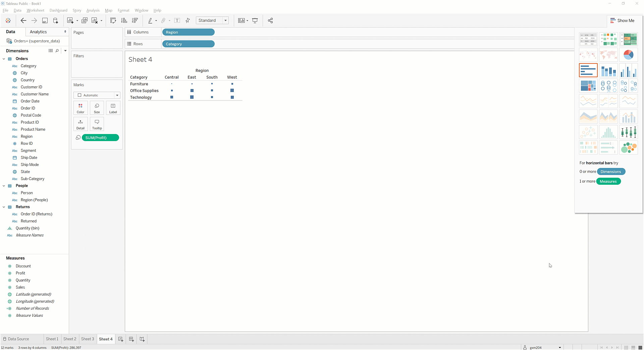
Task: Click the Swap Rows and Columns icon
Action: (113, 20)
